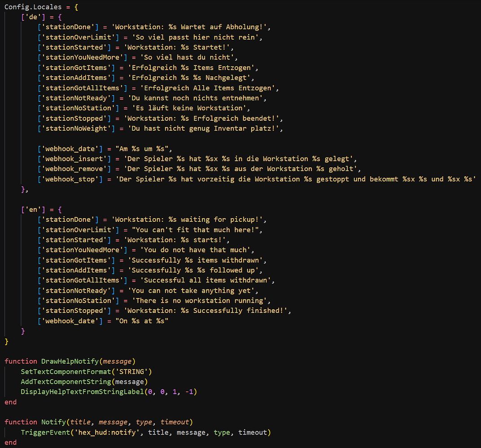Click the Config.Locales identifier on the first line

pyautogui.click(x=31, y=7)
